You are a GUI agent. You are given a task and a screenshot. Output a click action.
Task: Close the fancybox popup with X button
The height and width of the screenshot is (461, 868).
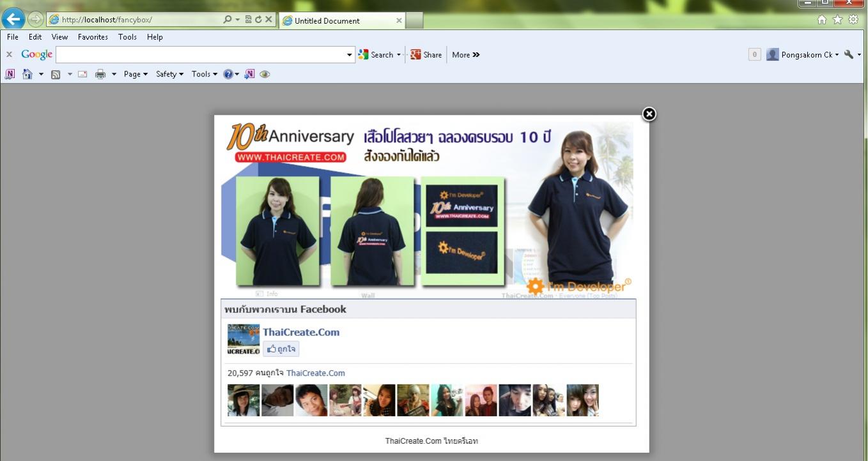pos(649,114)
